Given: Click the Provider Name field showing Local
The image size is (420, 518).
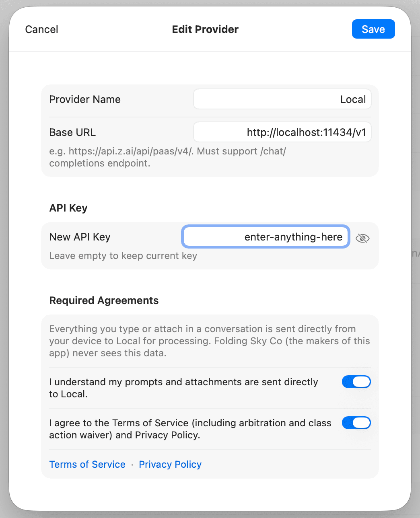Looking at the screenshot, I should tap(282, 99).
